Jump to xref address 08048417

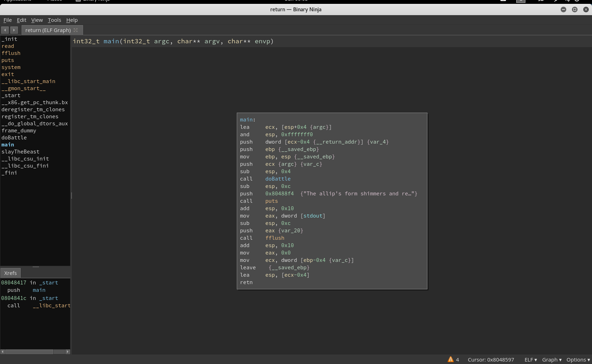14,283
